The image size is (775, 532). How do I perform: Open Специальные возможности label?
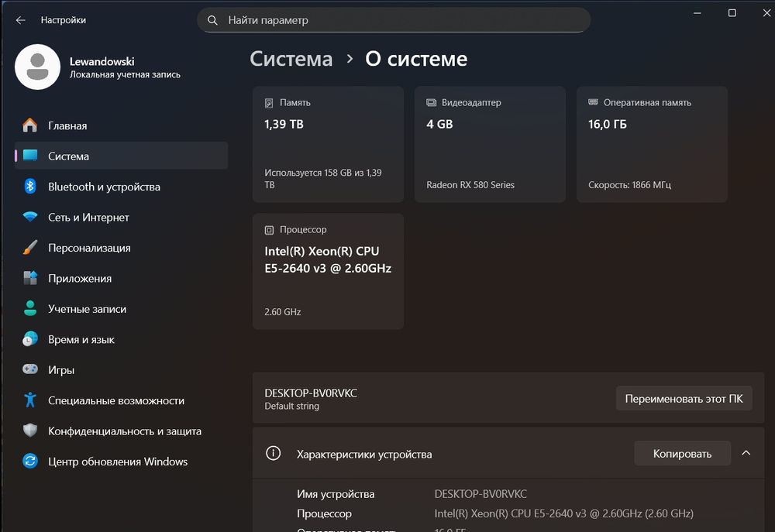pos(116,400)
